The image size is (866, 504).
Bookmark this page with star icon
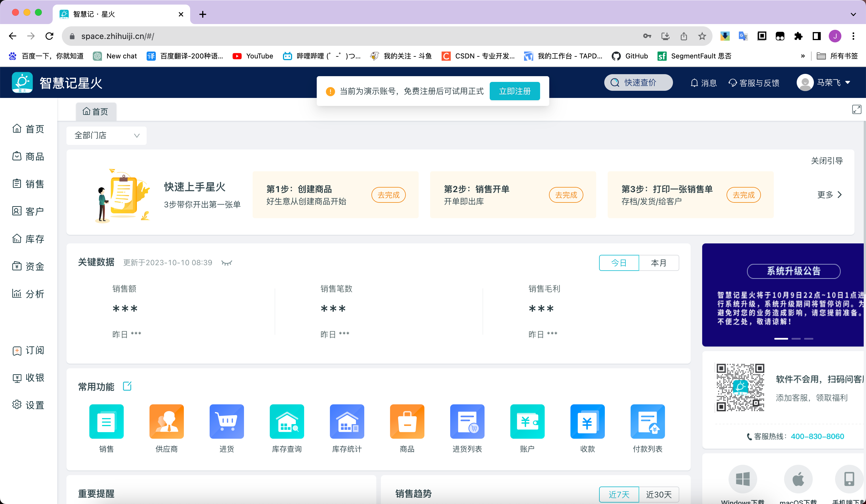coord(702,36)
